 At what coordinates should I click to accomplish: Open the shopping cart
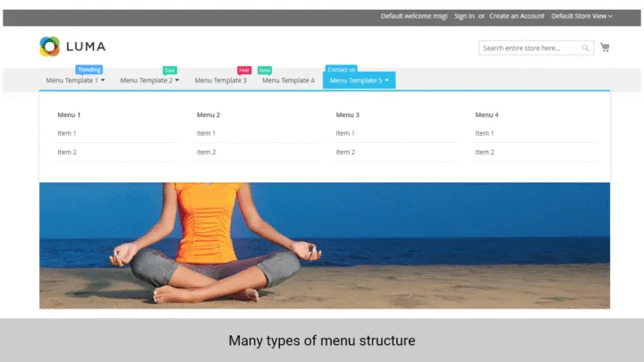pos(605,47)
